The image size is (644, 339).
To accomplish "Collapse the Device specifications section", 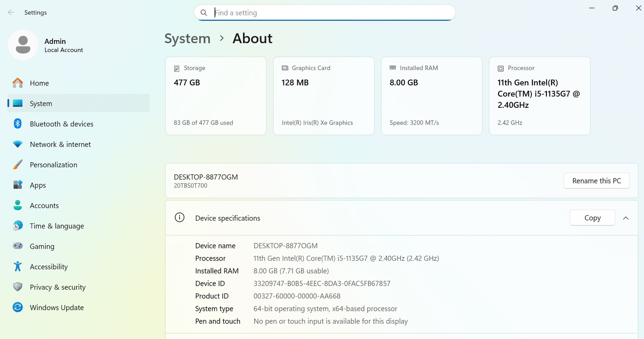I will 626,218.
